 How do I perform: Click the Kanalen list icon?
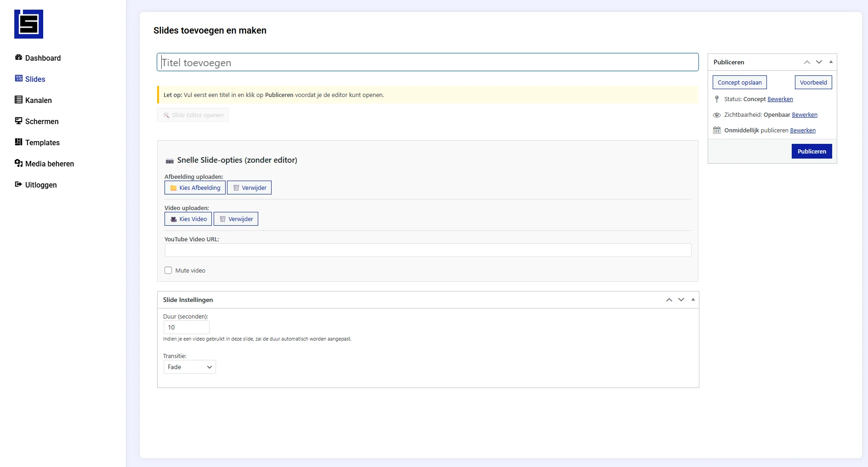pyautogui.click(x=18, y=100)
